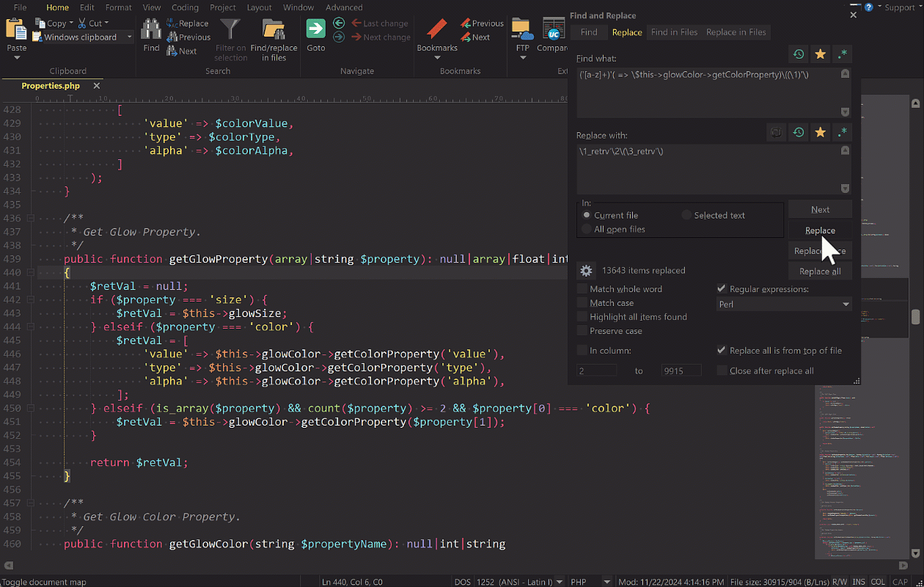This screenshot has height=587, width=924.
Task: Click the Next button in the dialog
Action: (x=820, y=210)
